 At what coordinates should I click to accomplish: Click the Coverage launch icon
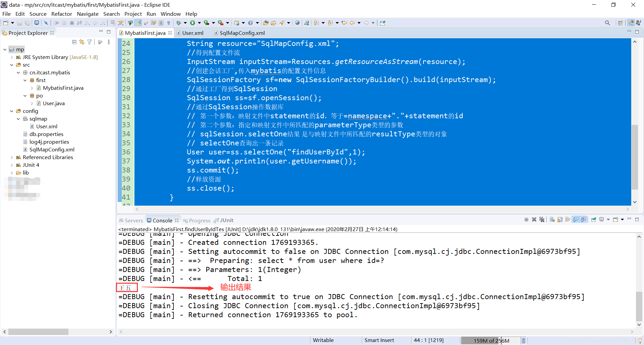(x=207, y=23)
